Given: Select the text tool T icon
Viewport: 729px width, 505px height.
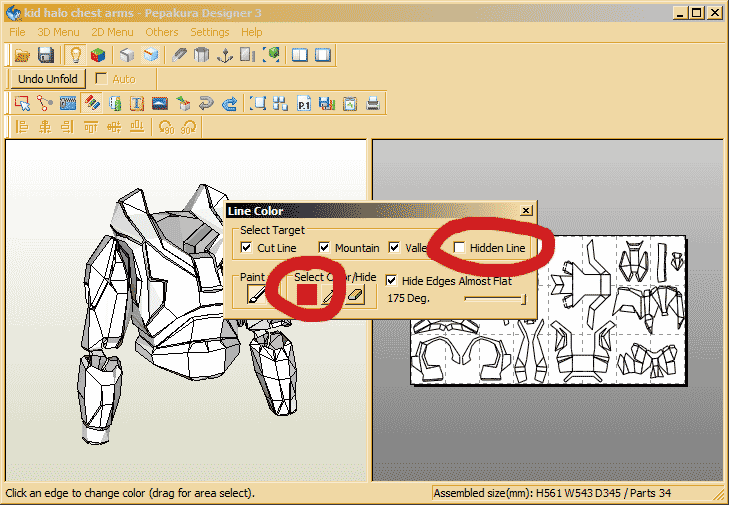Looking at the screenshot, I should coord(137,103).
